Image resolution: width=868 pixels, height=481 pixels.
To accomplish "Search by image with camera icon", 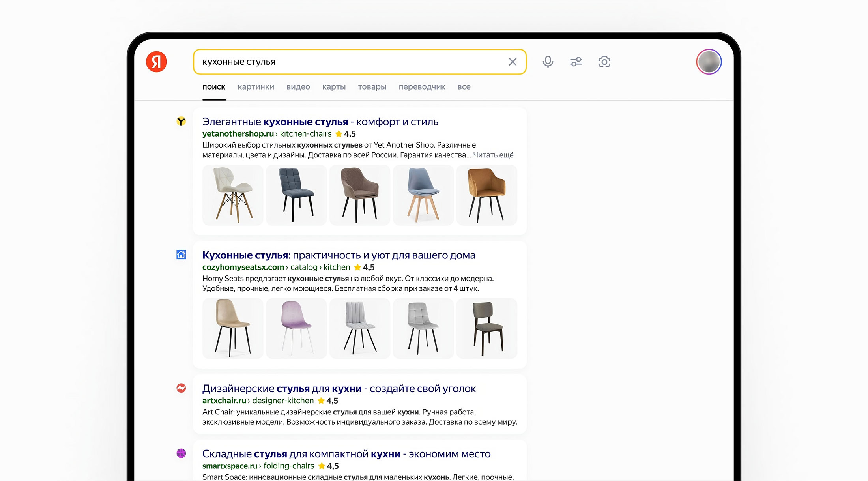I will click(x=604, y=62).
